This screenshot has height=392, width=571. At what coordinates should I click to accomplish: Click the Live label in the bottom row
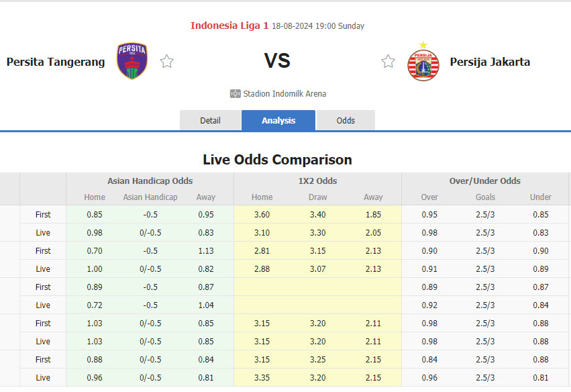(43, 377)
